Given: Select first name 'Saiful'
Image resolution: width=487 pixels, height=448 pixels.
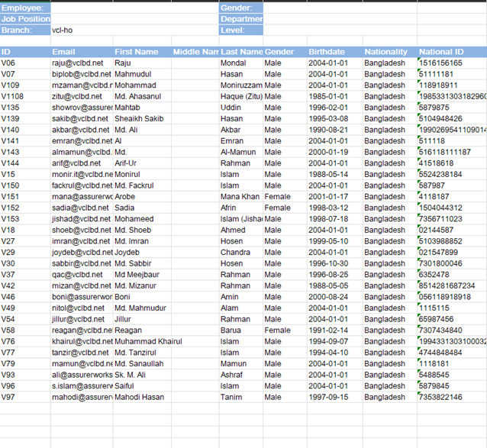Looking at the screenshot, I should [142, 387].
